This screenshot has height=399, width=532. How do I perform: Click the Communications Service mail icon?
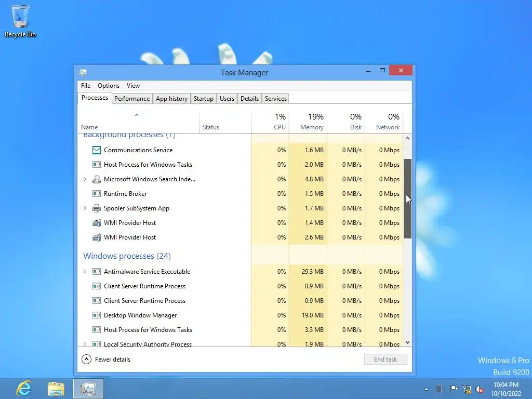97,150
